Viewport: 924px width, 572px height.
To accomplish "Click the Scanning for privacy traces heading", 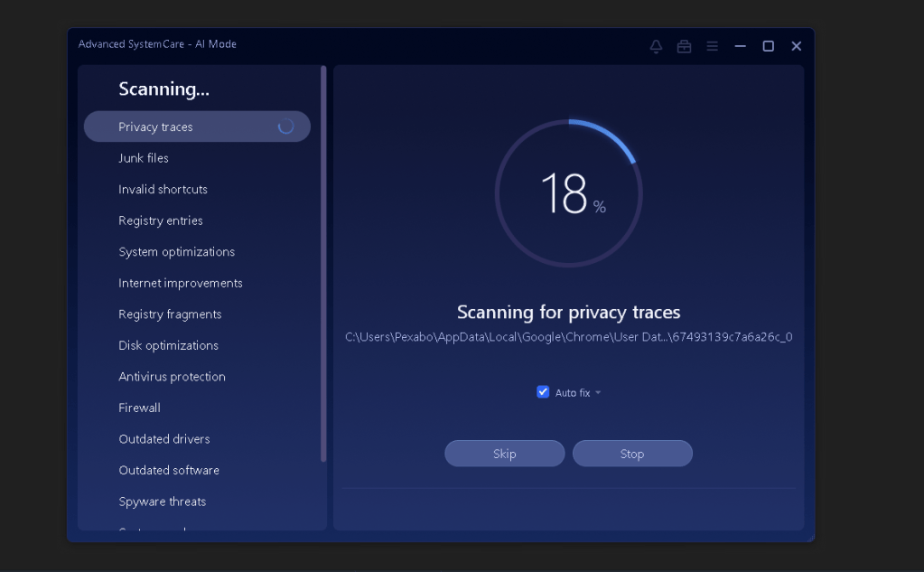I will (x=569, y=312).
